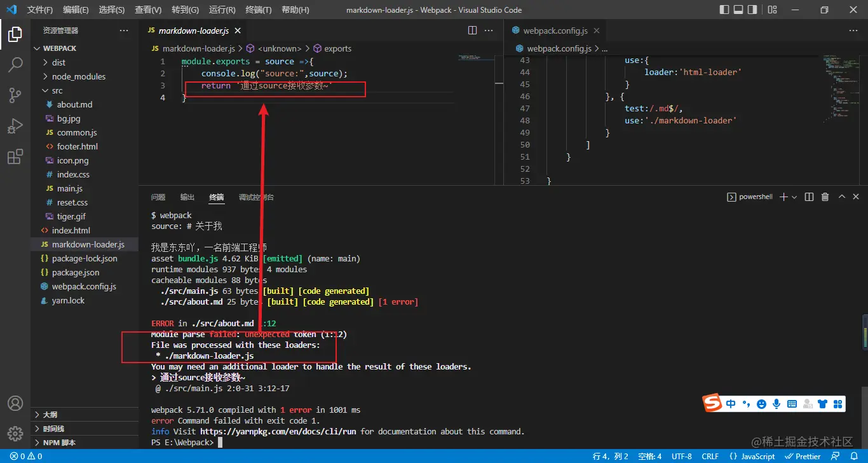
Task: Open the 终端(T) menu
Action: [259, 10]
